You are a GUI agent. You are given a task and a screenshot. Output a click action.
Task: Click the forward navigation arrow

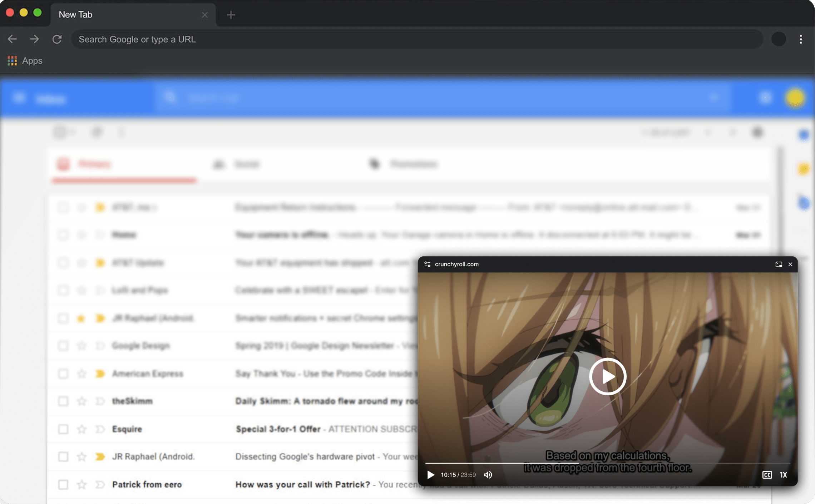(x=34, y=39)
